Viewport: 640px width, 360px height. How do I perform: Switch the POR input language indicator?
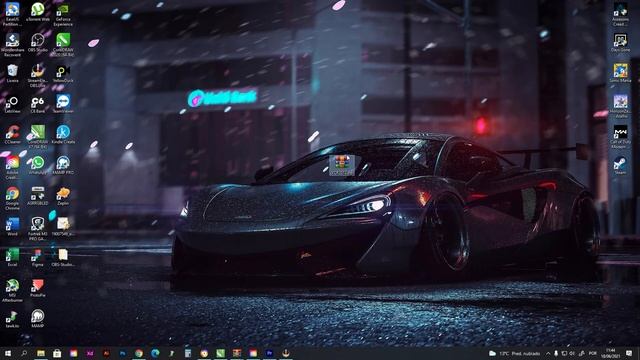[x=593, y=353]
